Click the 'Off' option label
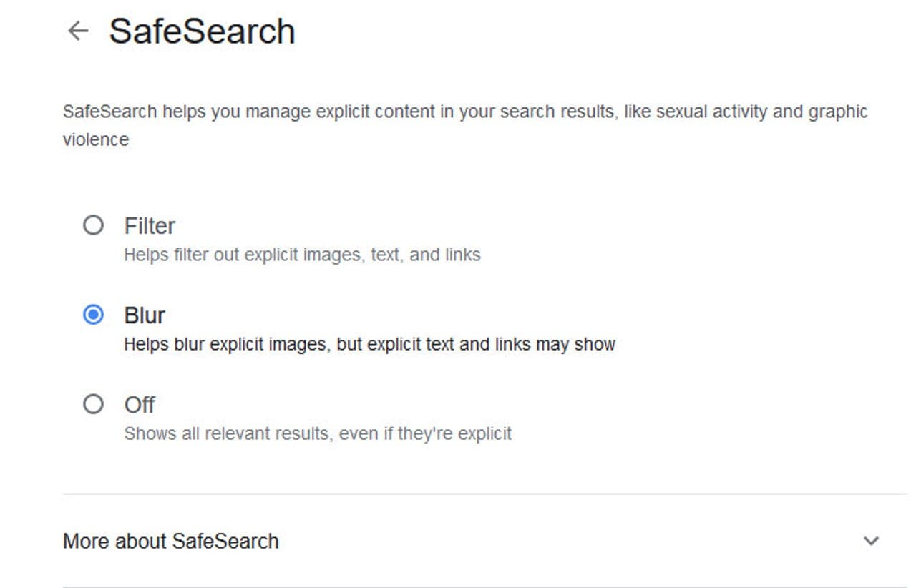Image resolution: width=916 pixels, height=588 pixels. [140, 405]
